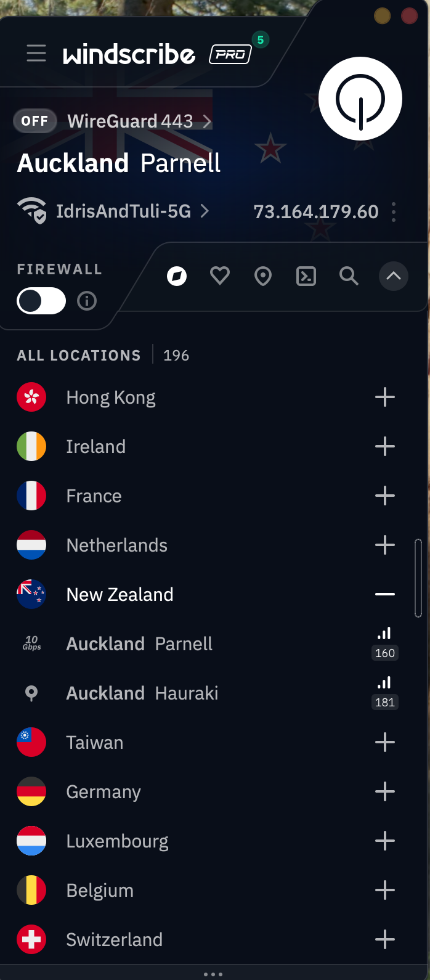
Task: Expand Switzerland server list
Action: pyautogui.click(x=385, y=939)
